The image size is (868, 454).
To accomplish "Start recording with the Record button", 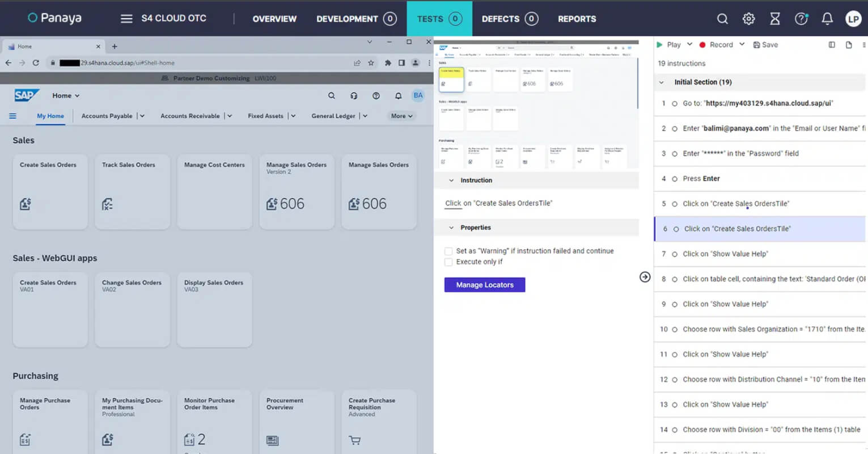I will pyautogui.click(x=716, y=45).
